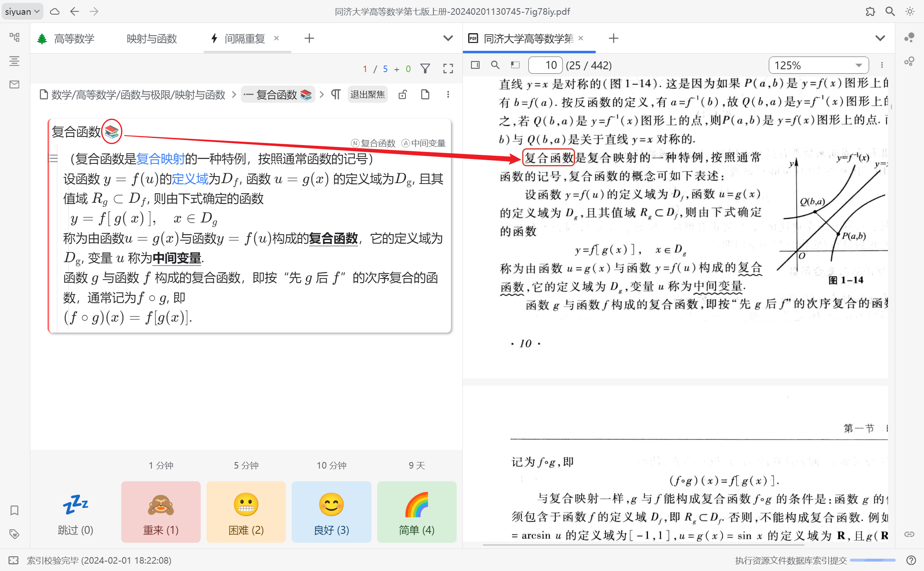The image size is (924, 571).
Task: Click the flashcard filter icon
Action: [x=425, y=69]
